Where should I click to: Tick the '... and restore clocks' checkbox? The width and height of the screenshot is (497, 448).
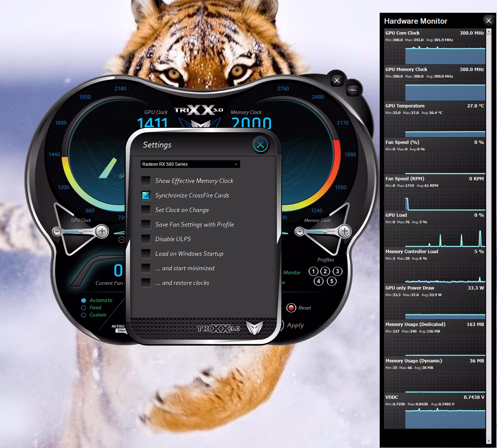tap(146, 283)
